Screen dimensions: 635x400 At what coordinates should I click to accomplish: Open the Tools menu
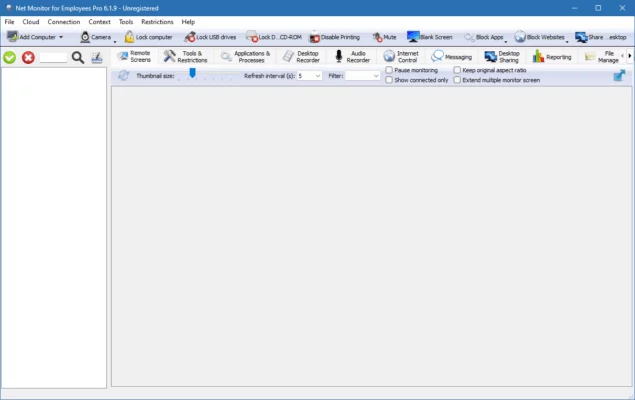tap(126, 22)
